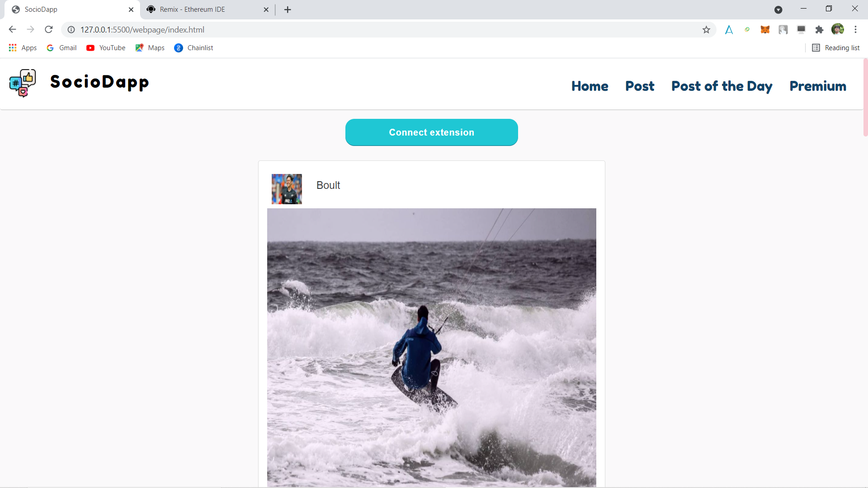This screenshot has width=868, height=488.
Task: Open Chrome three-dot menu
Action: click(x=855, y=30)
